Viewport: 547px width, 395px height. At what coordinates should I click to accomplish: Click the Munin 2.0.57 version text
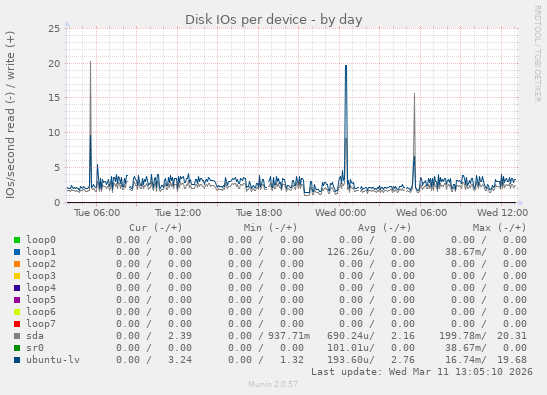(273, 384)
